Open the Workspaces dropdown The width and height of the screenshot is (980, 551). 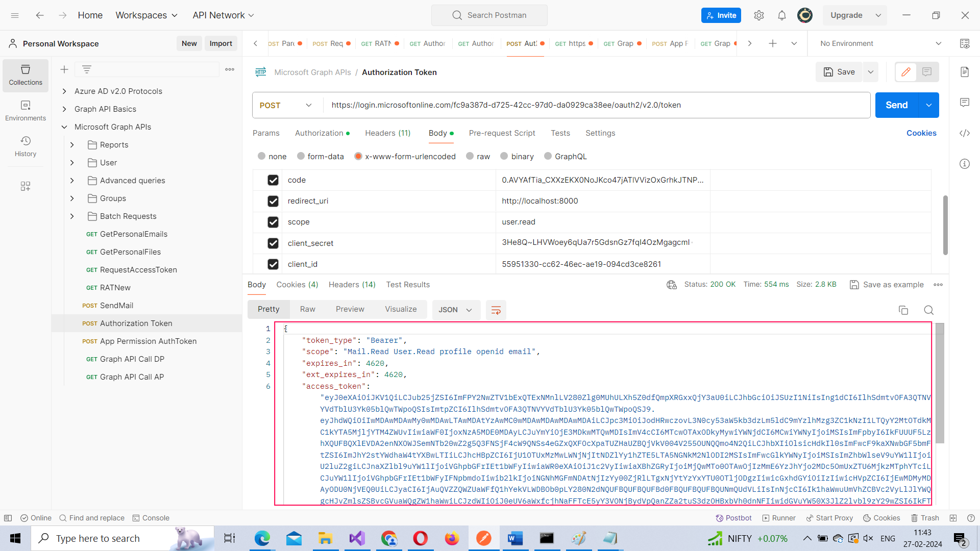(146, 15)
